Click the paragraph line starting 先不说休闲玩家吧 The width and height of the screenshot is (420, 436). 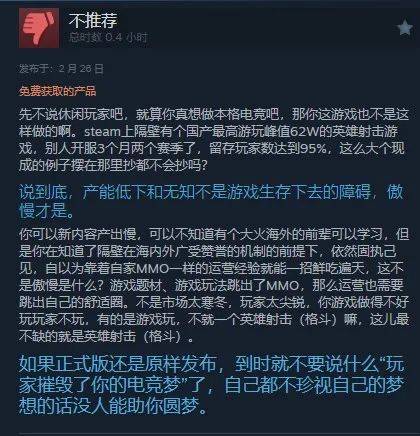[214, 115]
